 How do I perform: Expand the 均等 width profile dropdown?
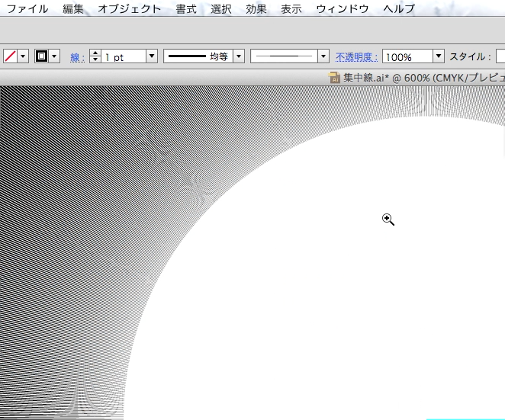click(x=239, y=56)
